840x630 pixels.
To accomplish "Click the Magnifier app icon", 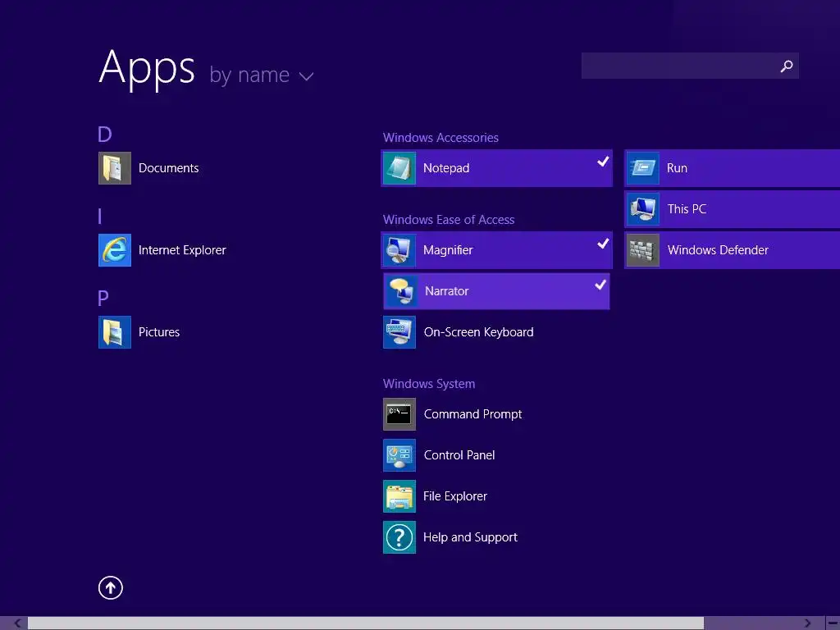I will [399, 250].
